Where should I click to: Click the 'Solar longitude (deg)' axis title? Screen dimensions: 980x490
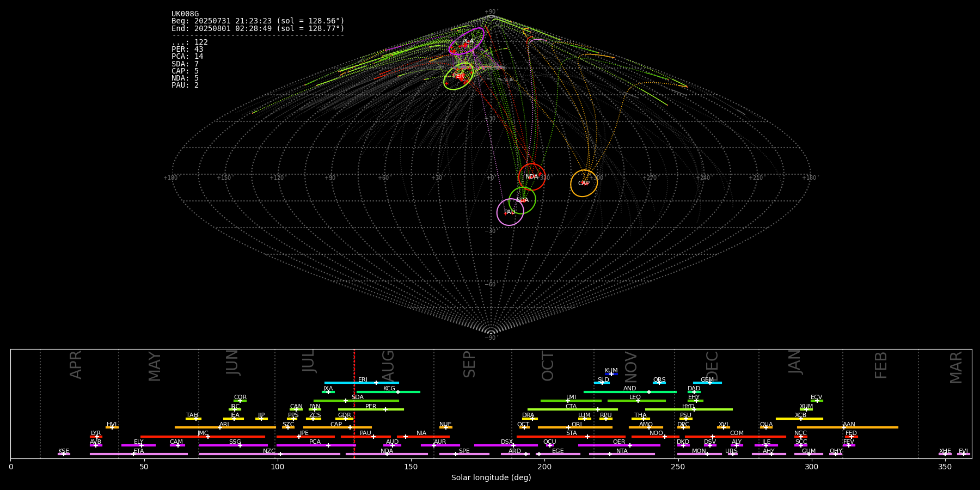pyautogui.click(x=491, y=477)
